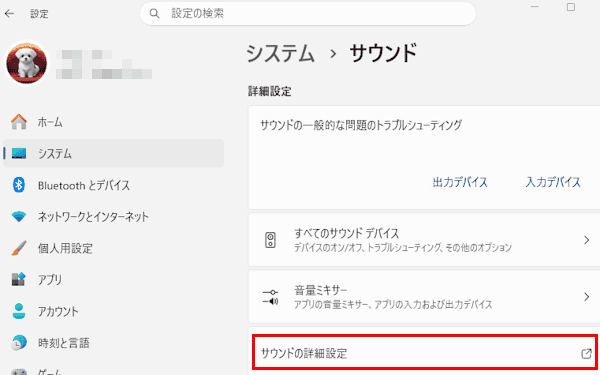The height and width of the screenshot is (375, 600).
Task: Expand the 音量ミキサー chevron
Action: point(586,297)
